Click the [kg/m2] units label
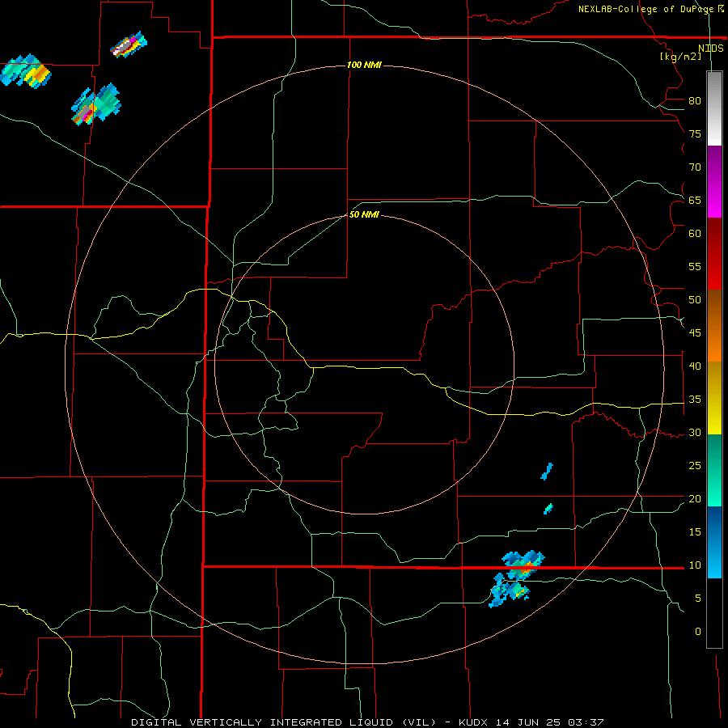 (x=680, y=57)
